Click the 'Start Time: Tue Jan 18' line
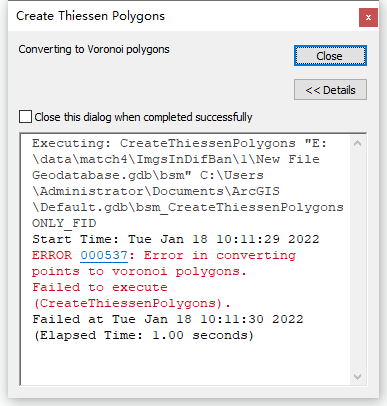The image size is (387, 406). point(176,239)
